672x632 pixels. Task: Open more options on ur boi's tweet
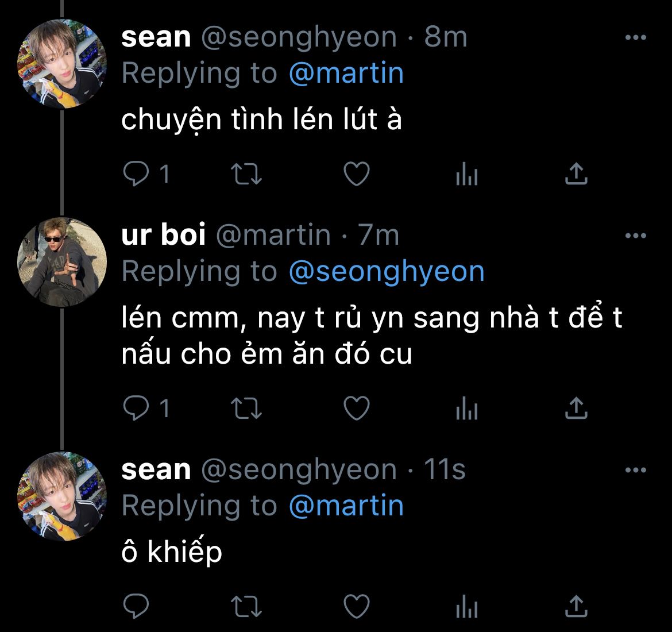tap(635, 236)
